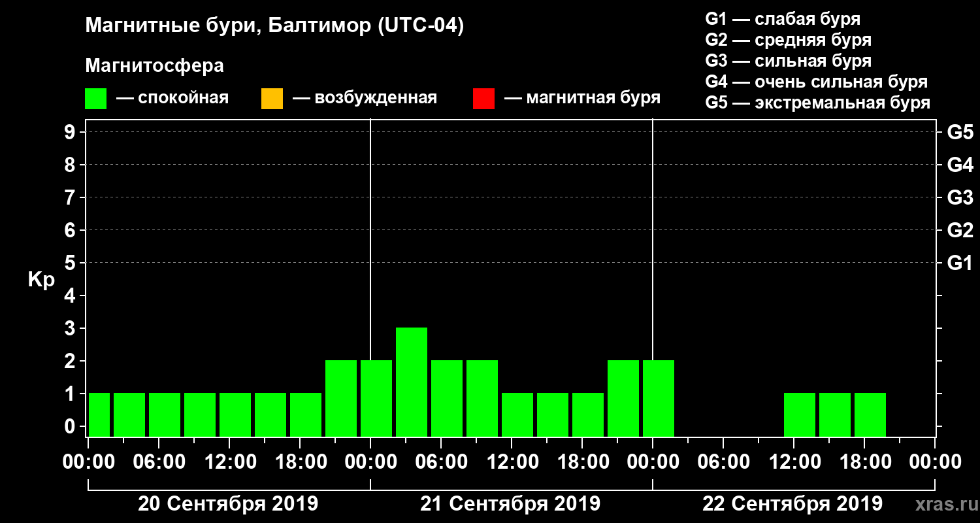Click the '21 Сентября 2019' date label
The image size is (980, 523).
coord(510,504)
